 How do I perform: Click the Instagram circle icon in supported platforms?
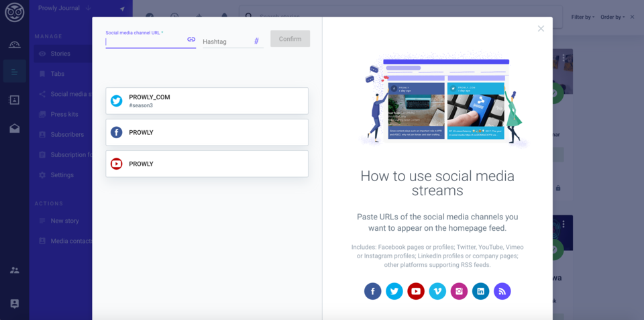click(459, 291)
